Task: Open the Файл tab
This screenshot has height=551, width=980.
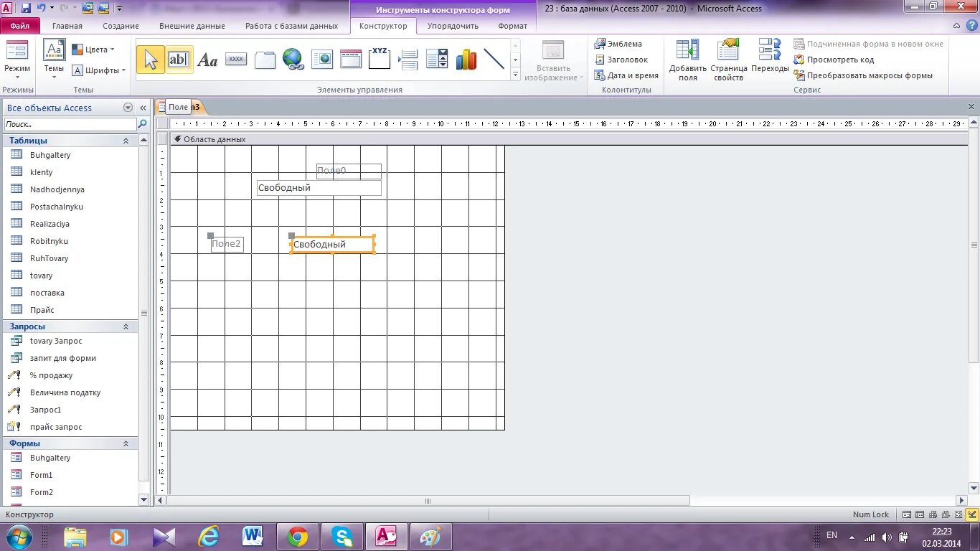Action: [20, 26]
